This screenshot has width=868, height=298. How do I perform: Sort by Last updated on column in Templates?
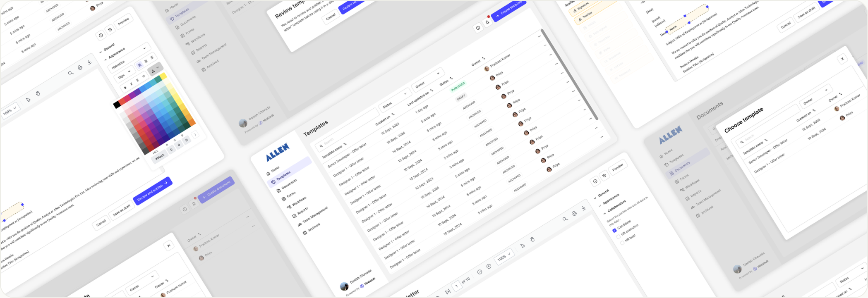point(420,97)
